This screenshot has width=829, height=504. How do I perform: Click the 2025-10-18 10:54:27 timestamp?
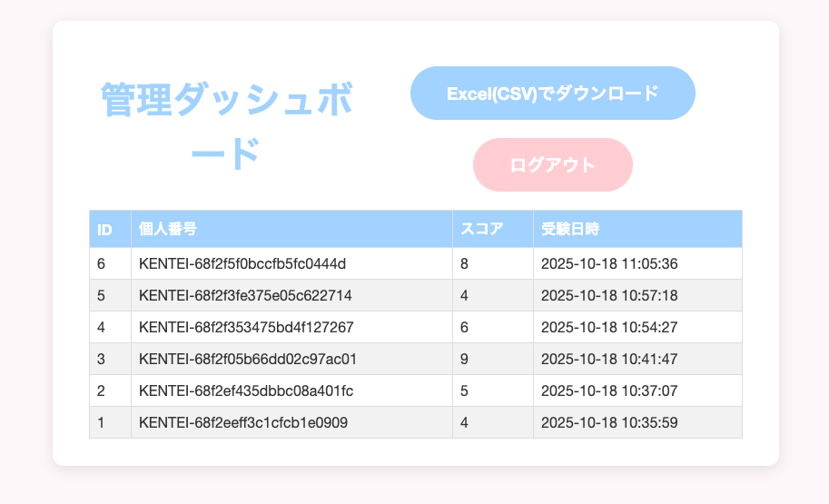click(x=609, y=327)
